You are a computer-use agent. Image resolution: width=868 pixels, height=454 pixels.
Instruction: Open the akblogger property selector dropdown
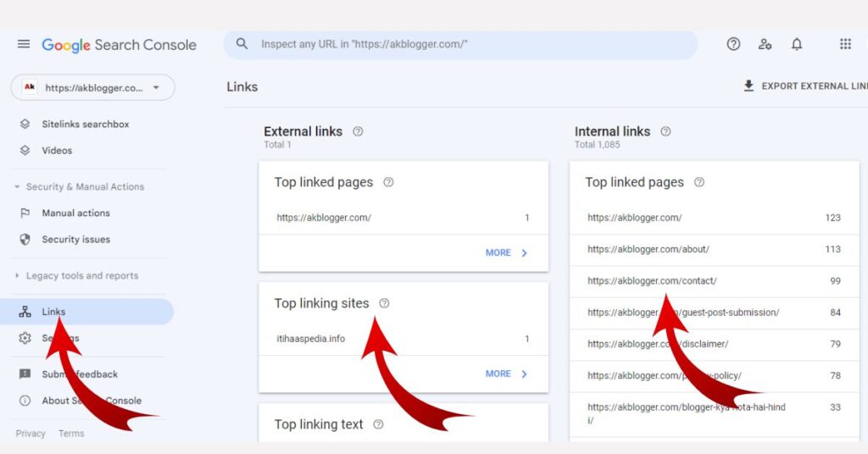[x=93, y=87]
